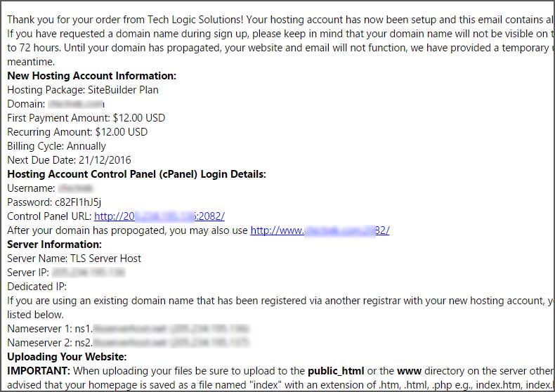Click the bold public_html directory text

click(x=336, y=371)
